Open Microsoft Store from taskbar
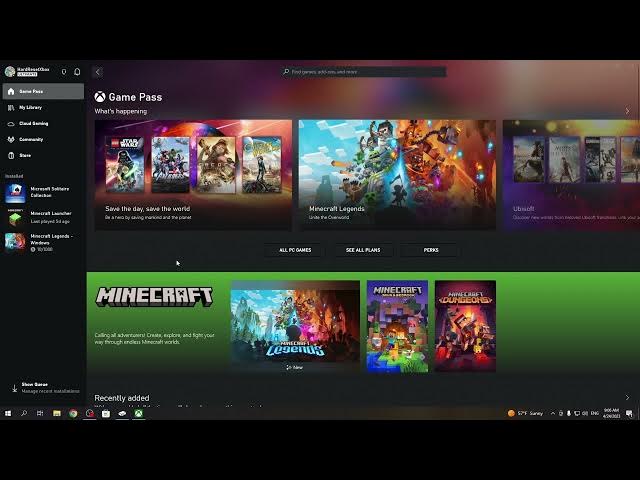This screenshot has height=480, width=640. coord(106,413)
